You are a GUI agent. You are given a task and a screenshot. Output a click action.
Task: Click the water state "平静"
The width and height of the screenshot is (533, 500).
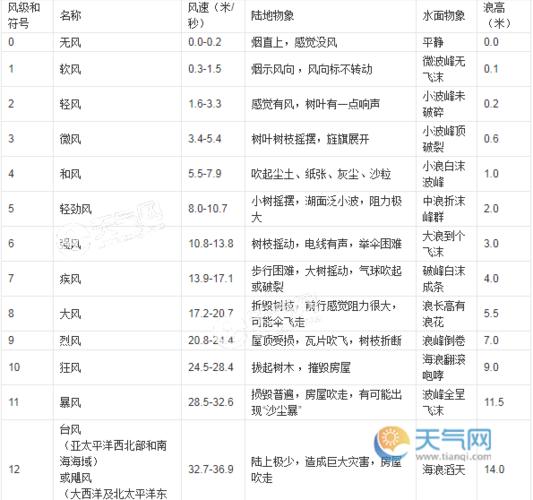[433, 42]
